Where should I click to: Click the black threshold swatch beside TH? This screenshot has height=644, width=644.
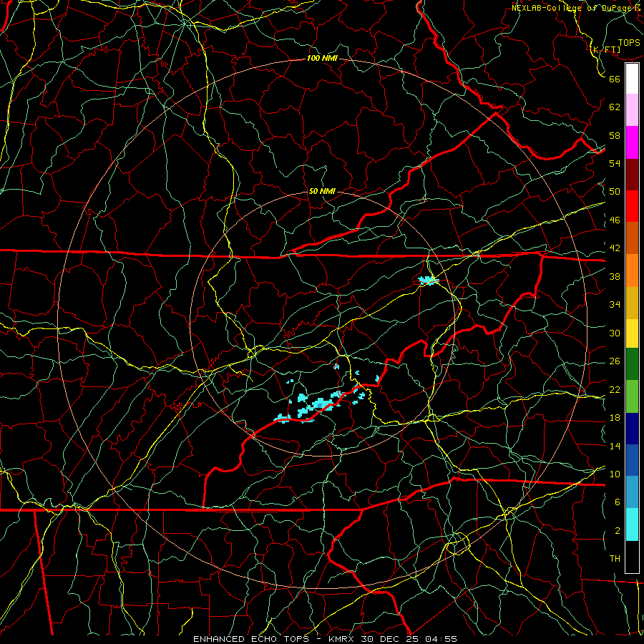(x=632, y=557)
